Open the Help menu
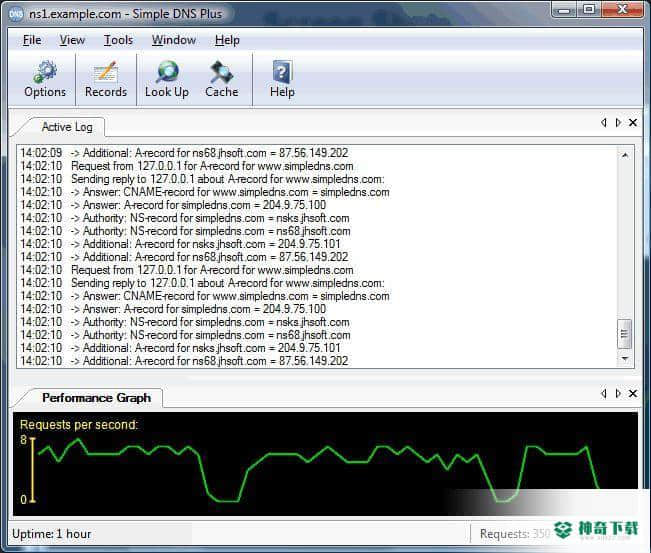 [227, 40]
